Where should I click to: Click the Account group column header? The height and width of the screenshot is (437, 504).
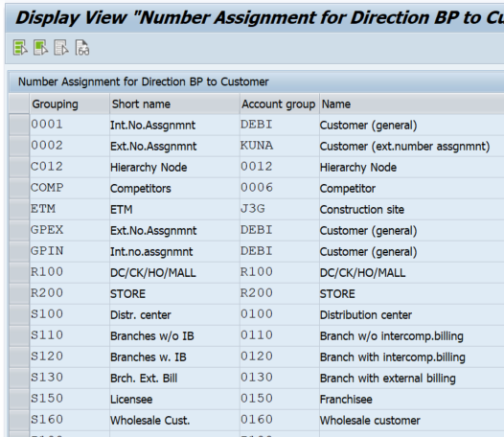(x=280, y=104)
